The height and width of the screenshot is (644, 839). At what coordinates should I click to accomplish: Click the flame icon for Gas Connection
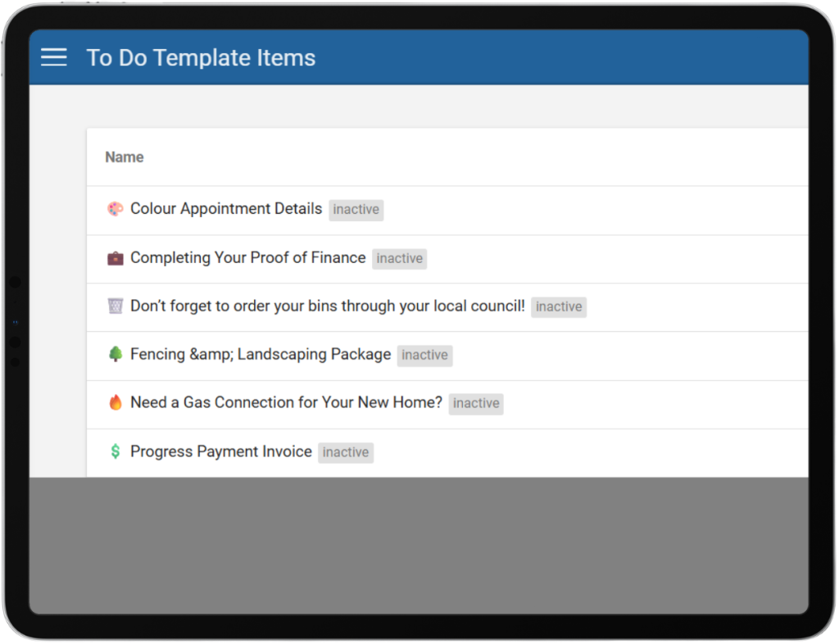pos(116,403)
